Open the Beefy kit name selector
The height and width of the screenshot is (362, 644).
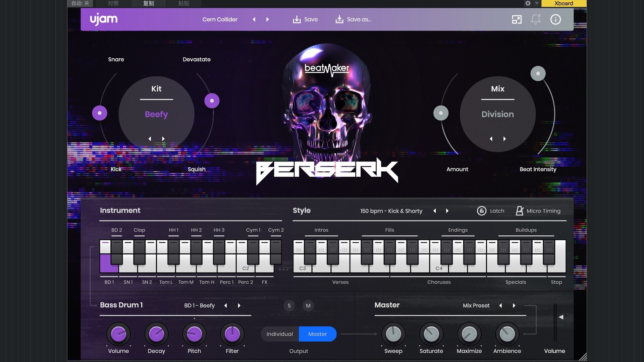point(156,114)
